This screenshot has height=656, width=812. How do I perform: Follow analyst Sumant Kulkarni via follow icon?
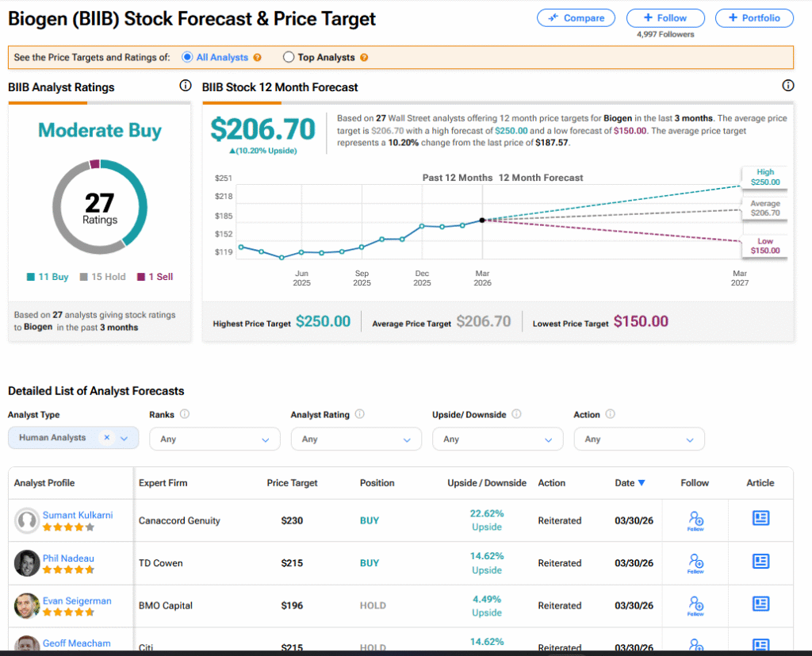(x=695, y=520)
